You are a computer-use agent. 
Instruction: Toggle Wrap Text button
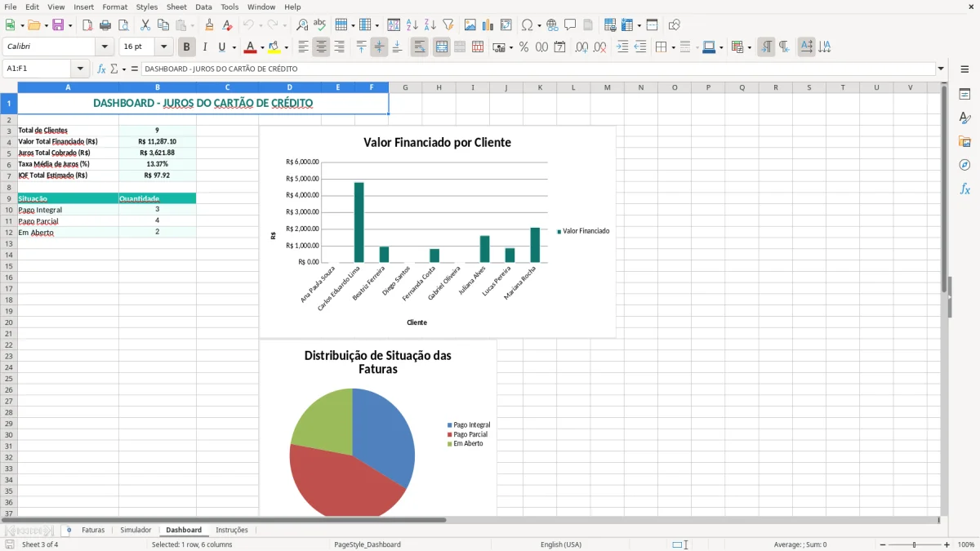[x=420, y=47]
